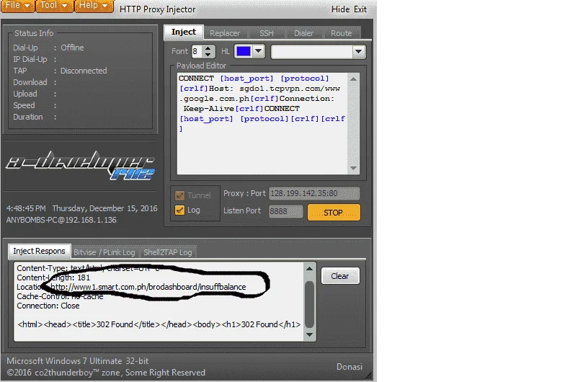Click the Microsoft Windows 7 Ultimate text
This screenshot has height=382, width=588.
(x=77, y=361)
